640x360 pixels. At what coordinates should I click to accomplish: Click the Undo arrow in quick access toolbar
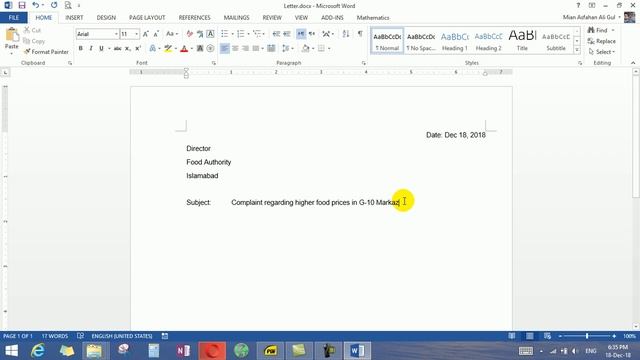tap(36, 6)
